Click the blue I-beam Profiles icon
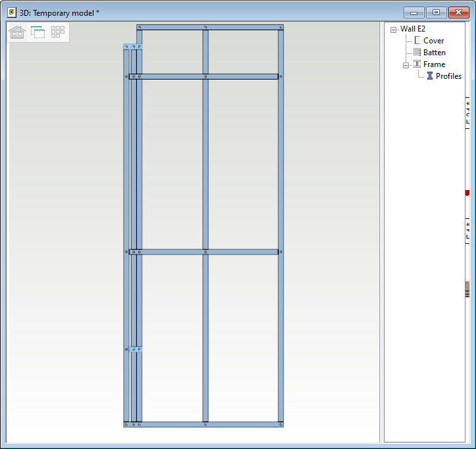 click(x=430, y=76)
